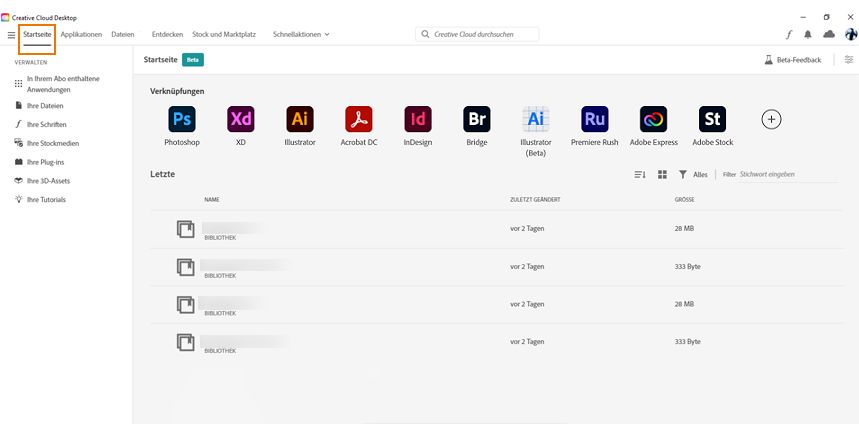Screen dimensions: 859x424
Task: Check cloud sync status icon
Action: [x=829, y=35]
